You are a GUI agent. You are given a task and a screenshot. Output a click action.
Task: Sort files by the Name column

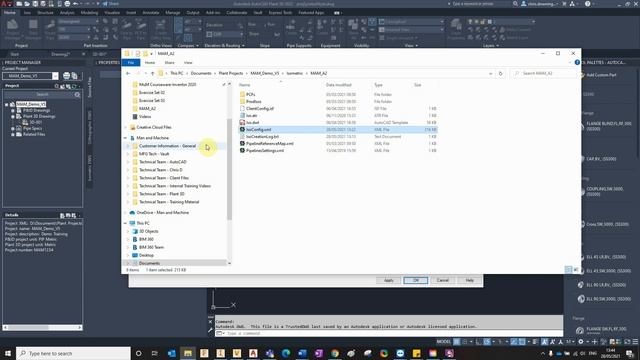click(244, 85)
